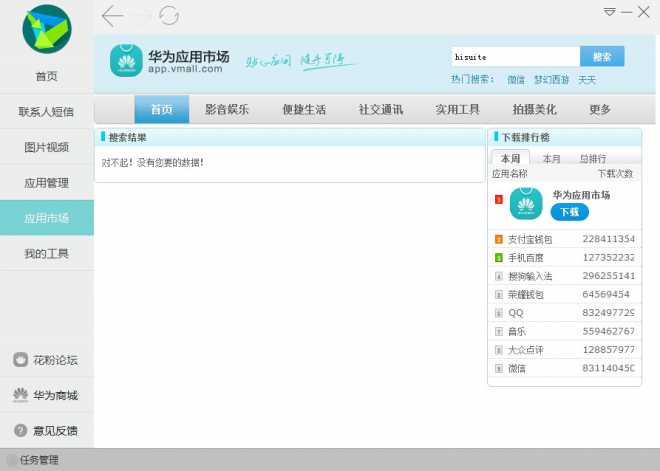Screen dimensions: 660x471
Task: Click the Huawei app market logo icon
Action: pyautogui.click(x=126, y=60)
